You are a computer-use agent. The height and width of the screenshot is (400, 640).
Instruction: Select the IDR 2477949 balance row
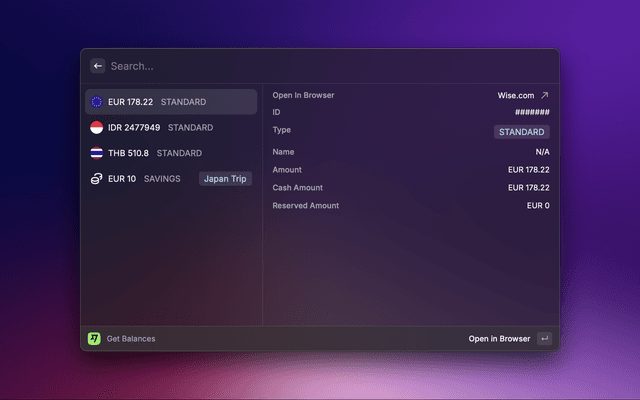click(170, 128)
